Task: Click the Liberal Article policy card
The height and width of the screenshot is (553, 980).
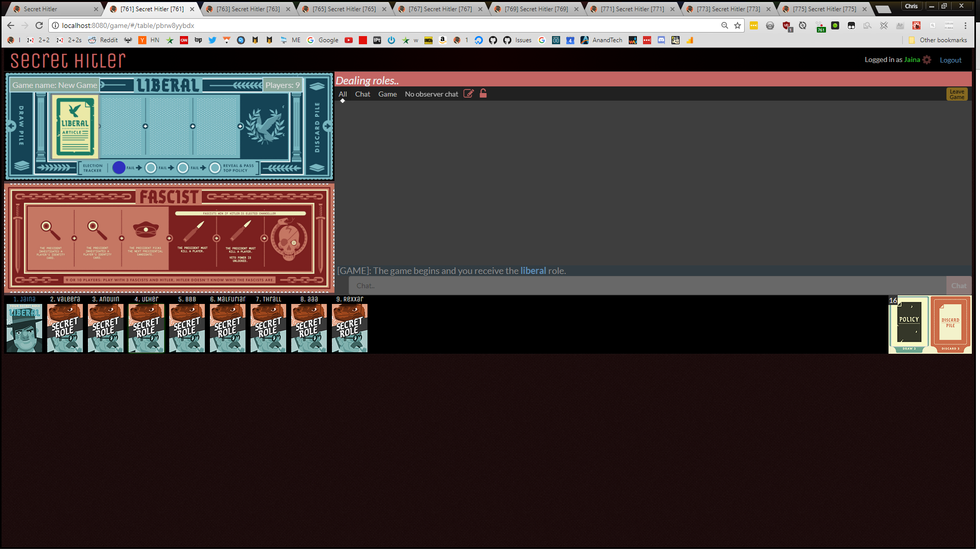Action: 75,127
